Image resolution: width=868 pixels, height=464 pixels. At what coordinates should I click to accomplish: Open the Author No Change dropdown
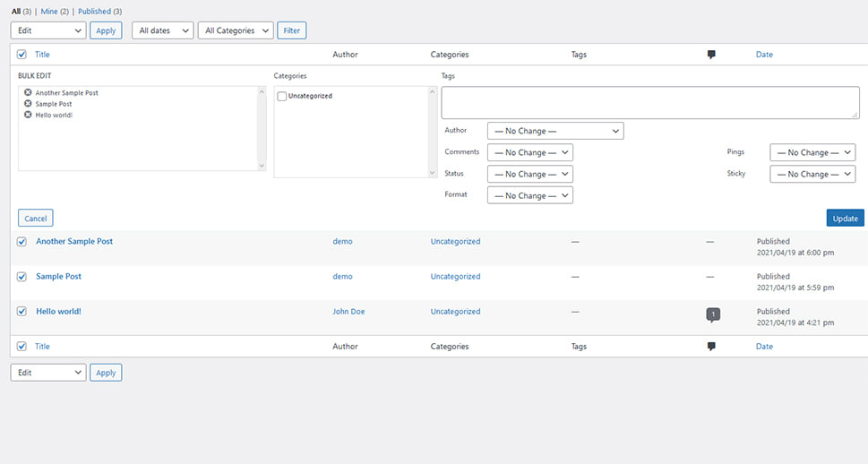tap(555, 131)
